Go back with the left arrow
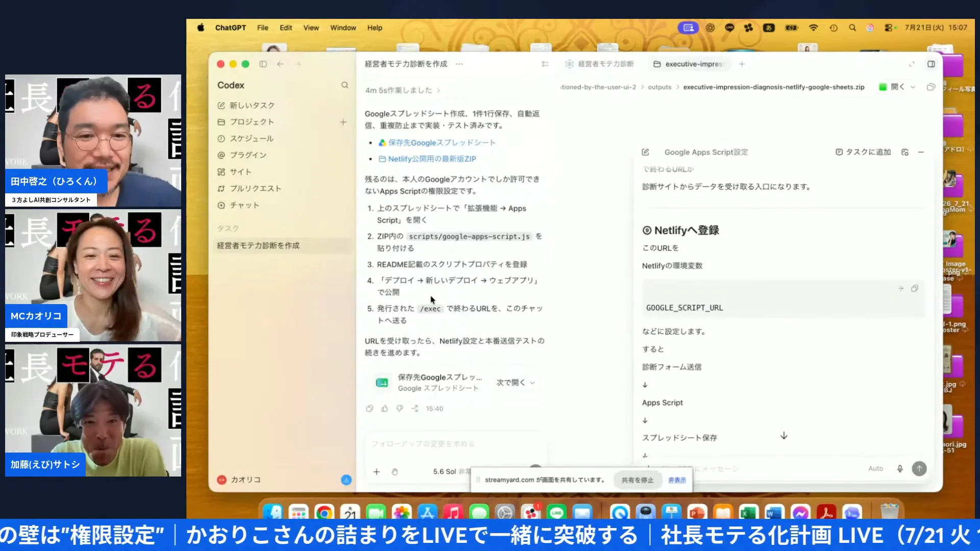This screenshot has height=551, width=980. (280, 64)
